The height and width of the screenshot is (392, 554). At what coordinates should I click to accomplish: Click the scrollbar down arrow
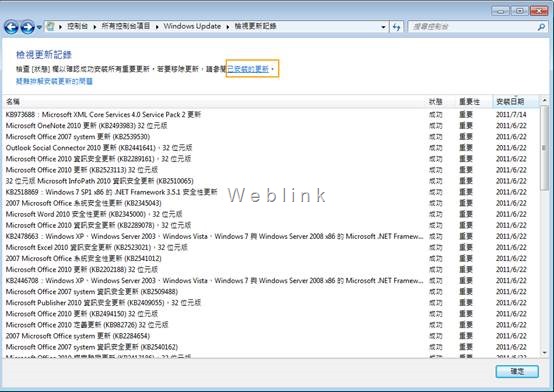(x=544, y=352)
